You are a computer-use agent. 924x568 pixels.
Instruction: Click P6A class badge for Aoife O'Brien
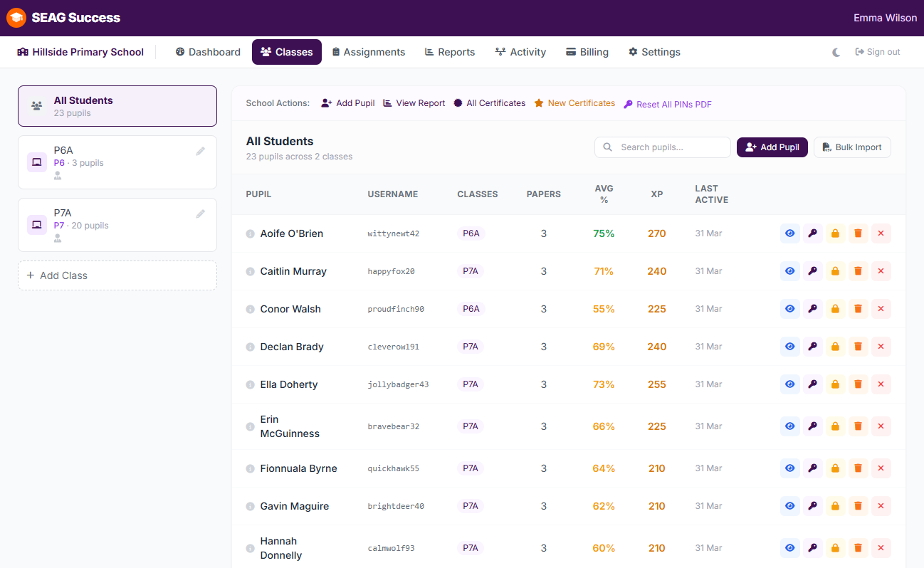point(471,233)
